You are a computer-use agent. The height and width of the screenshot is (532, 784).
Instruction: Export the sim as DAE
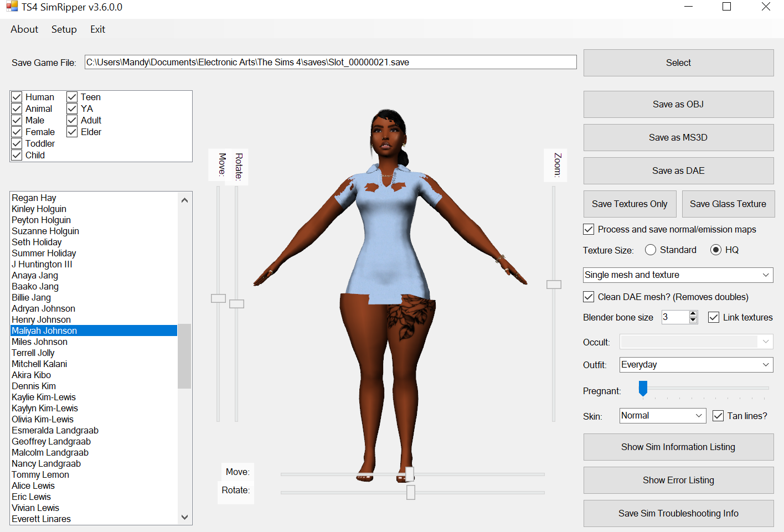tap(678, 171)
